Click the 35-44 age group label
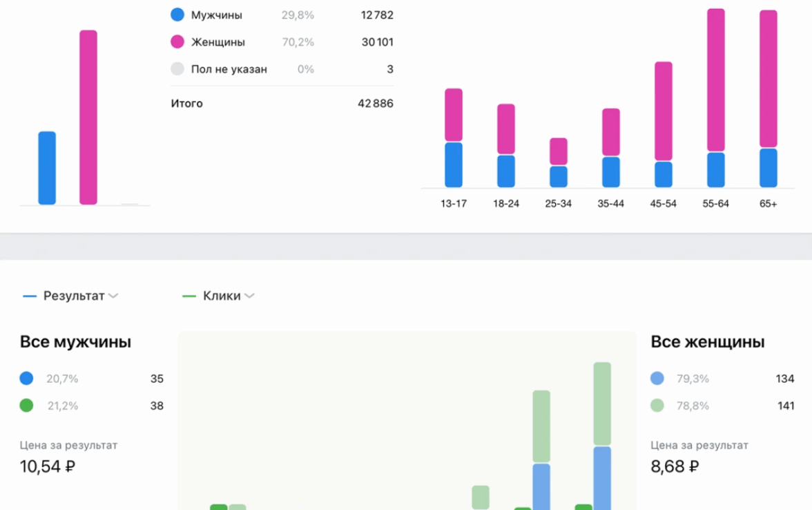Screen dimensions: 812x510 pos(610,204)
